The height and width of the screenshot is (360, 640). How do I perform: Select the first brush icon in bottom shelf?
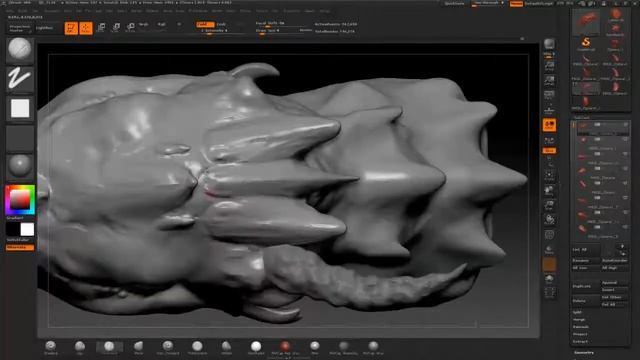tap(51, 347)
